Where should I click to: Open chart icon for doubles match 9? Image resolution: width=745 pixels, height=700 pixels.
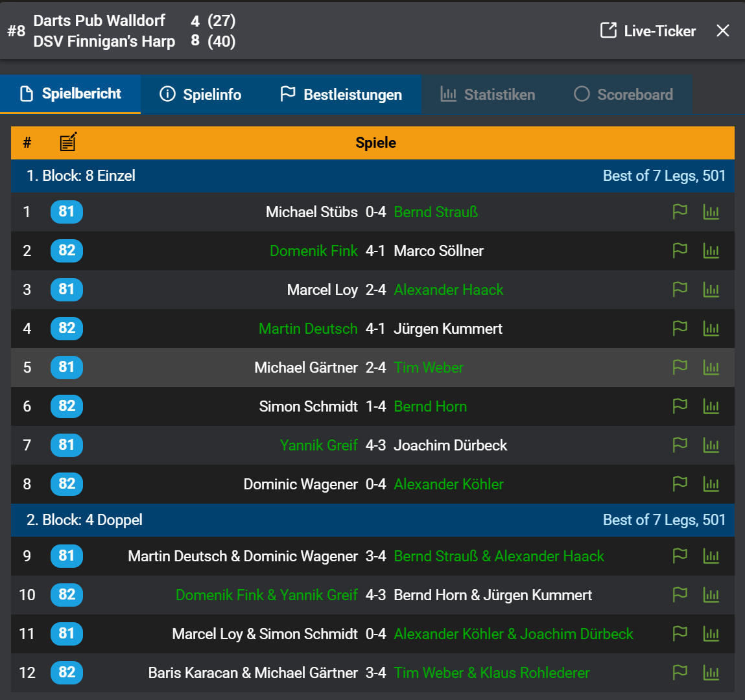[x=711, y=556]
